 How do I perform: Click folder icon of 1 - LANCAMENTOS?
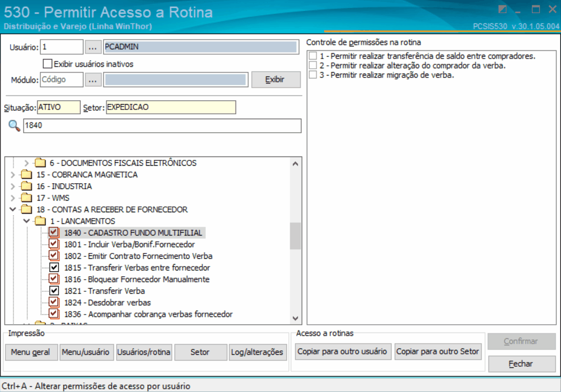[x=40, y=221]
